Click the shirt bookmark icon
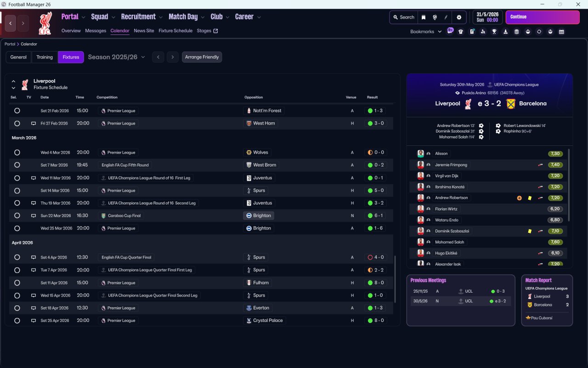Image resolution: width=588 pixels, height=368 pixels. (461, 32)
